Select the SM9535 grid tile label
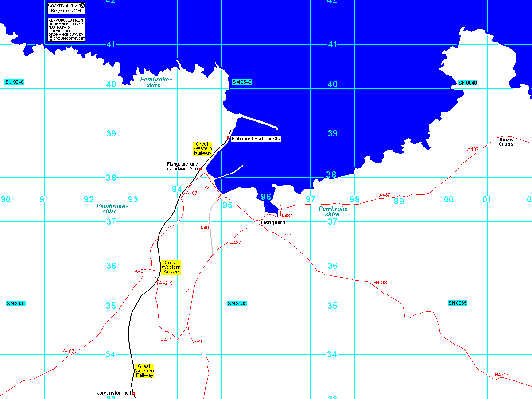The height and width of the screenshot is (399, 532). [x=237, y=303]
